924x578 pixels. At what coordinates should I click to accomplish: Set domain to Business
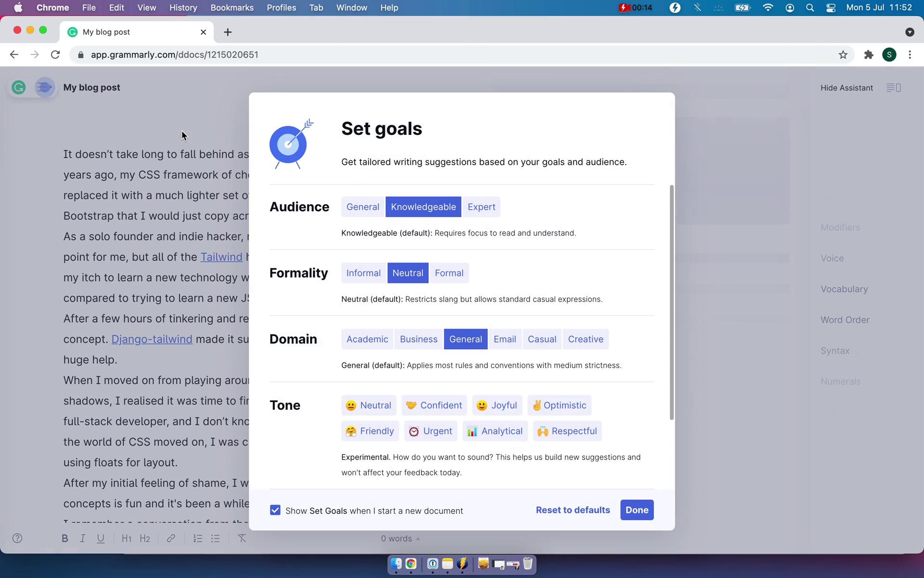click(x=419, y=339)
